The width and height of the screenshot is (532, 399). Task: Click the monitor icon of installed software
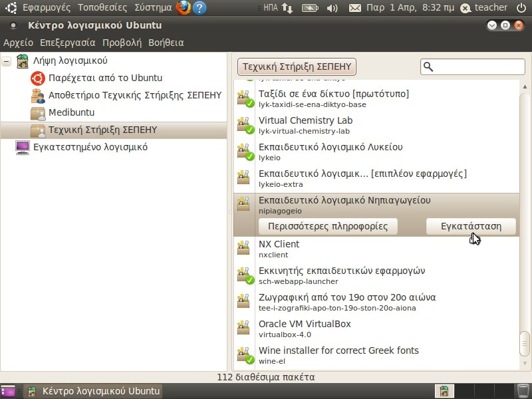[x=23, y=148]
